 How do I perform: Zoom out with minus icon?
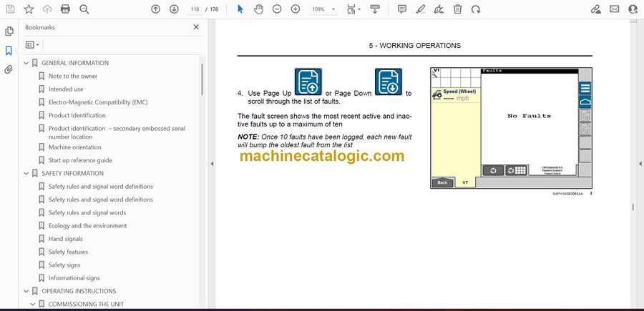click(x=277, y=9)
